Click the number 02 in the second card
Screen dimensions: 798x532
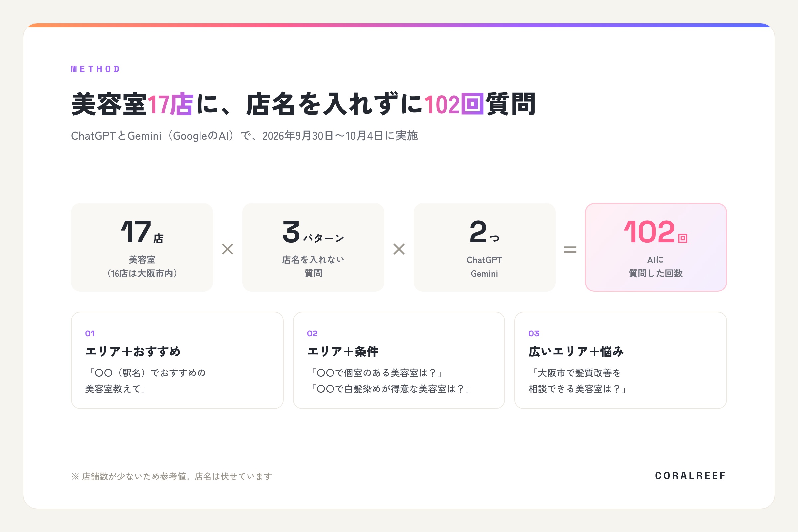click(312, 333)
